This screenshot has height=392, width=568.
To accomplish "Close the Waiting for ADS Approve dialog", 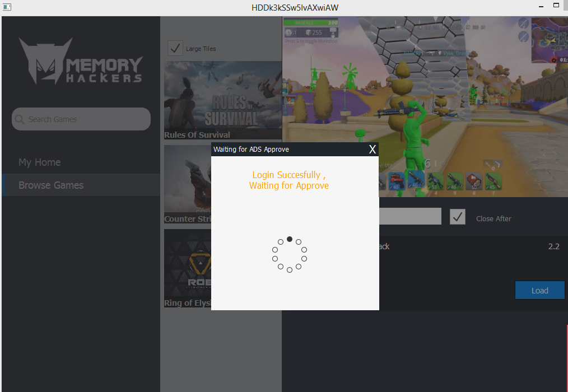I will pyautogui.click(x=372, y=150).
